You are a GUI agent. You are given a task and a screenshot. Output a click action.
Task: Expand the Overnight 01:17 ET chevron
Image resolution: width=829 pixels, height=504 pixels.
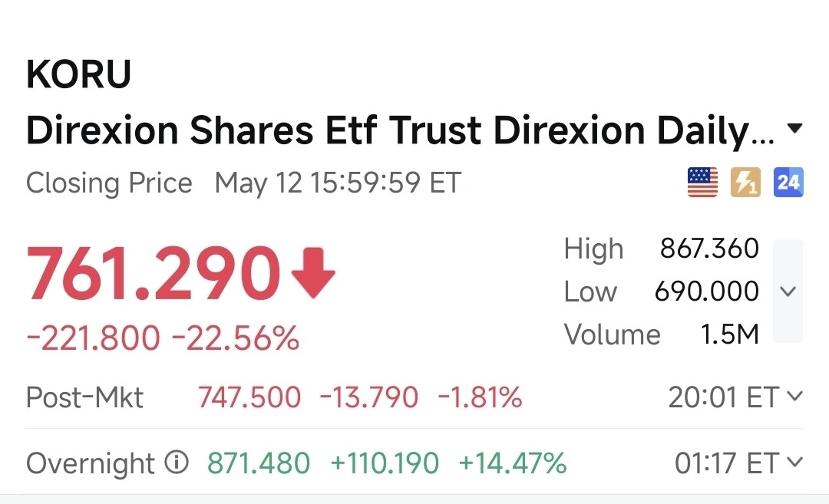coord(794,463)
